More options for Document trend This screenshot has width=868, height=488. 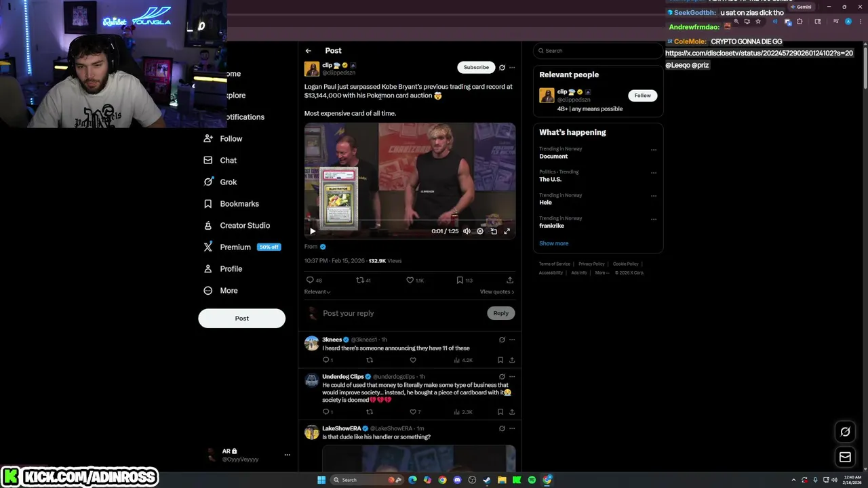click(654, 150)
